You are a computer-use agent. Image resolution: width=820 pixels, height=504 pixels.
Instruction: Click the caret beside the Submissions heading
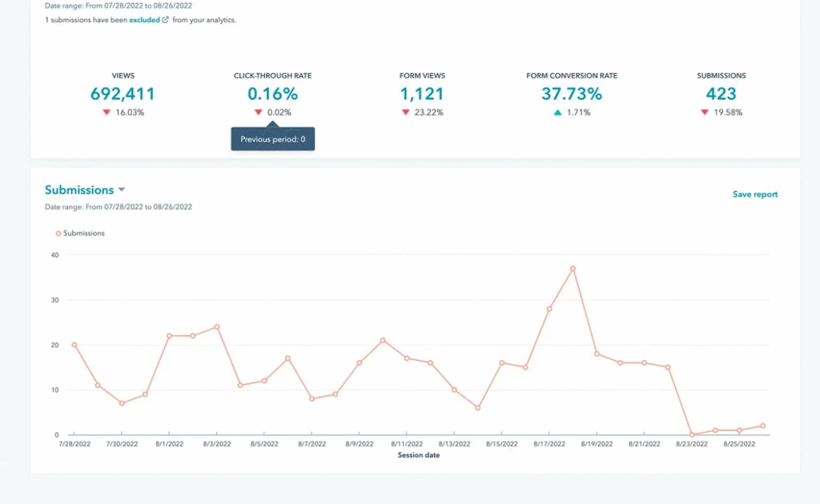(121, 190)
